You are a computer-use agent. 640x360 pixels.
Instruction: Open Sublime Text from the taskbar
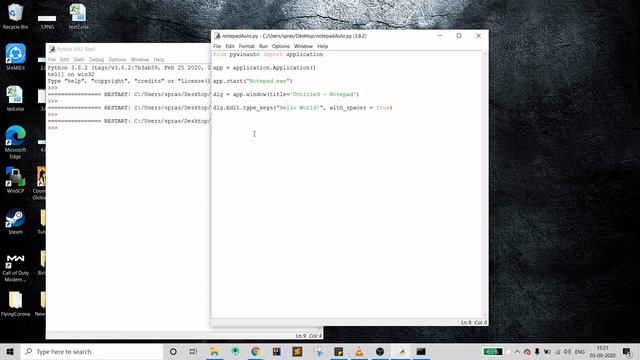(x=297, y=351)
